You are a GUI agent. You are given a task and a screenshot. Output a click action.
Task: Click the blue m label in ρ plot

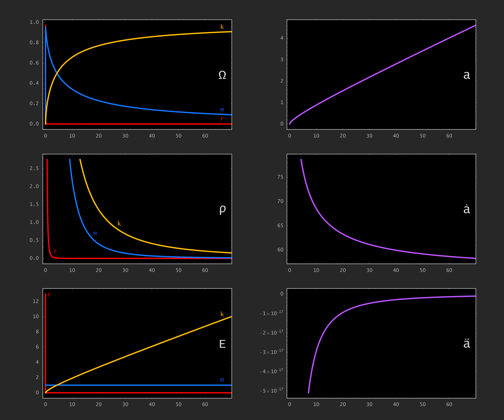[x=95, y=233]
